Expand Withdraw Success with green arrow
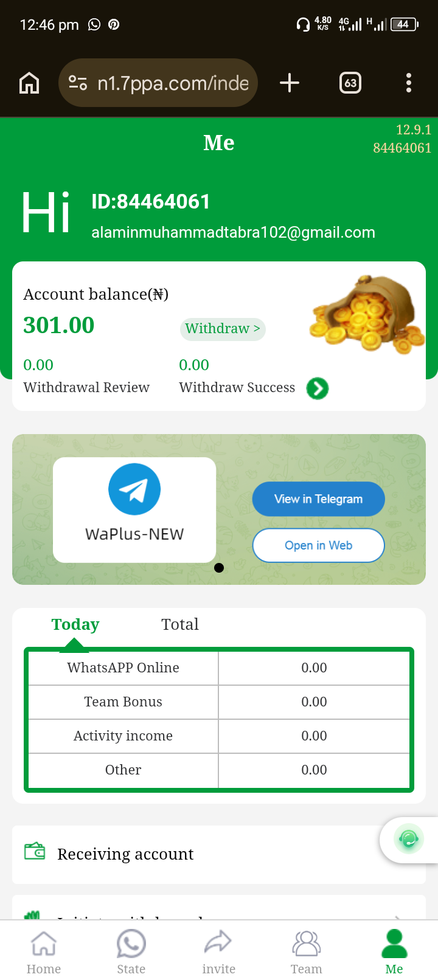 pyautogui.click(x=318, y=388)
